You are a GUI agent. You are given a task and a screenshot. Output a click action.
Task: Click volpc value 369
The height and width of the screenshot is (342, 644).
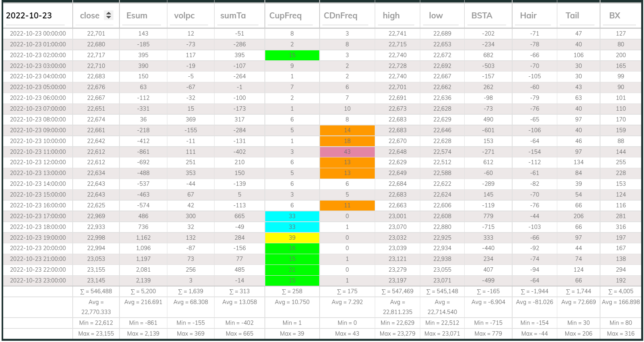[x=191, y=119]
